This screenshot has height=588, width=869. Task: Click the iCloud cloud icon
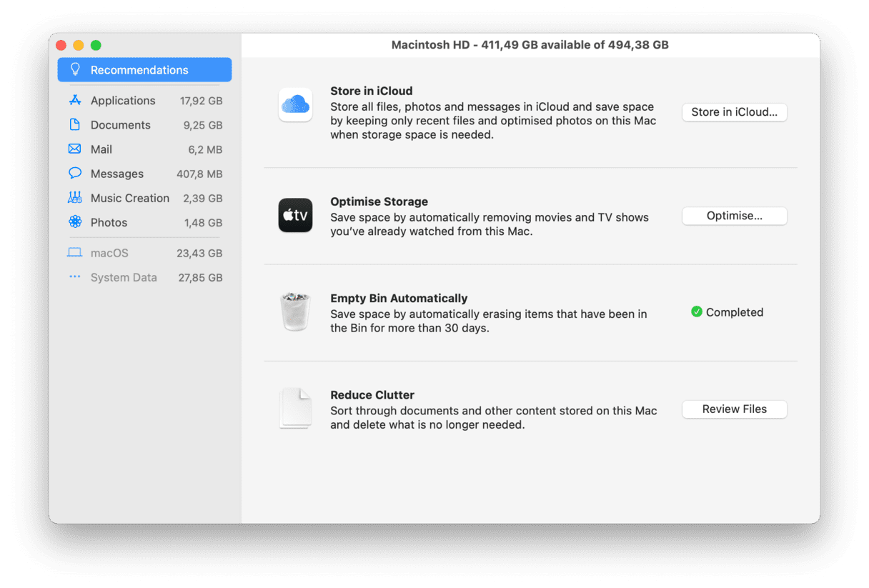click(x=295, y=104)
